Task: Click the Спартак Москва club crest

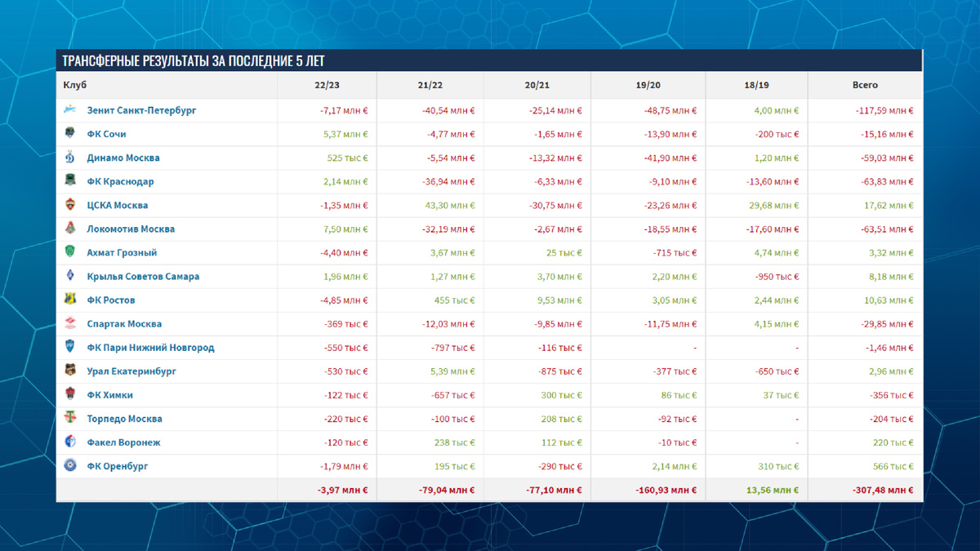Action: tap(70, 323)
